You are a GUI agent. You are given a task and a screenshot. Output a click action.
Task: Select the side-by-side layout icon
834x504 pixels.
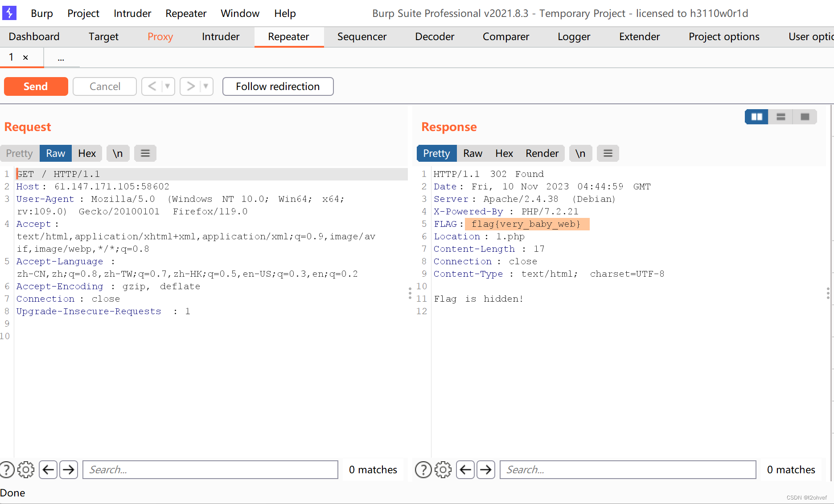[756, 117]
